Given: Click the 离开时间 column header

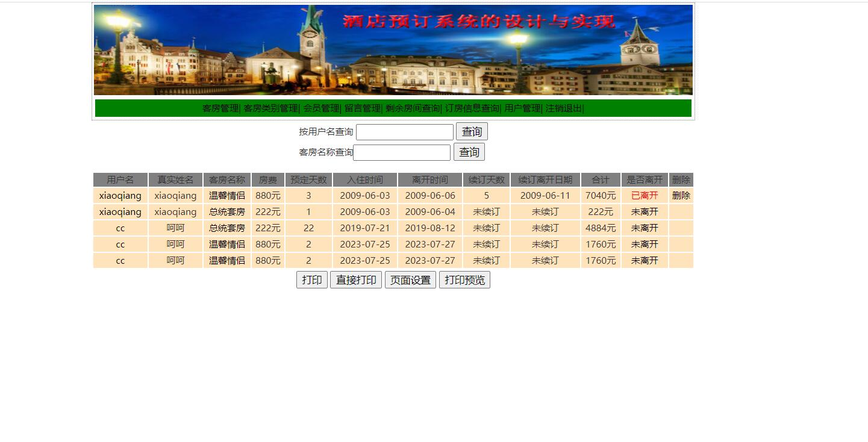Looking at the screenshot, I should 430,180.
